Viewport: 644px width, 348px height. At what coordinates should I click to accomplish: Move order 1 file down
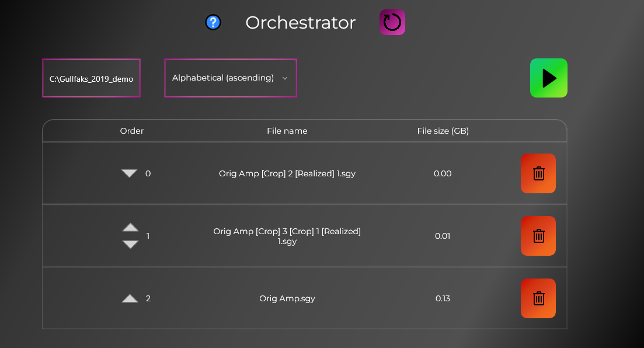(x=131, y=245)
